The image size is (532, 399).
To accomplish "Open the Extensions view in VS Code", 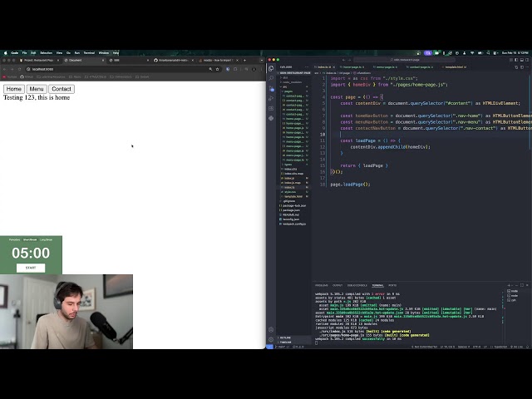I will click(x=271, y=108).
